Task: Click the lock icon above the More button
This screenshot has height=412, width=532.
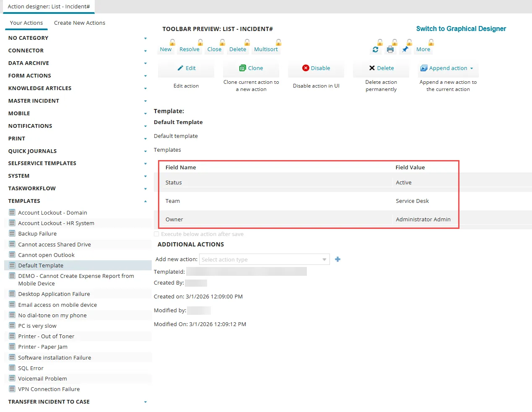Action: 431,42
